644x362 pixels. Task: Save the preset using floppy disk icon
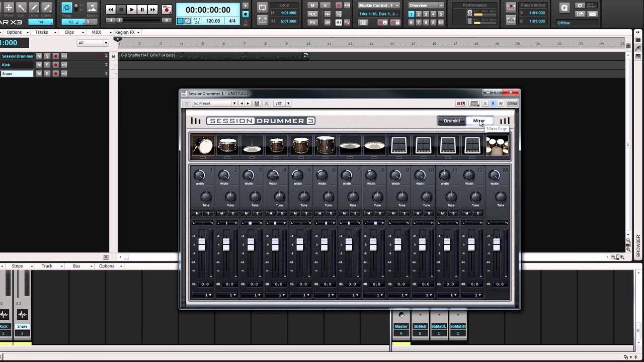[x=257, y=104]
